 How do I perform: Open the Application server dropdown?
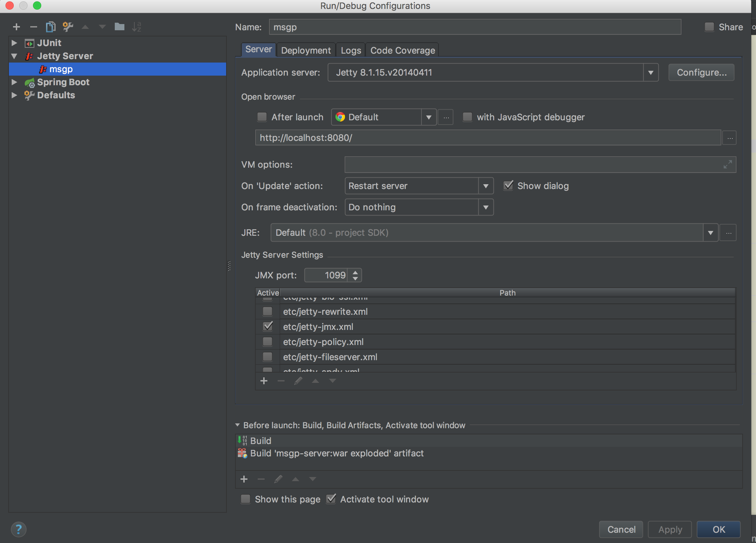tap(651, 73)
